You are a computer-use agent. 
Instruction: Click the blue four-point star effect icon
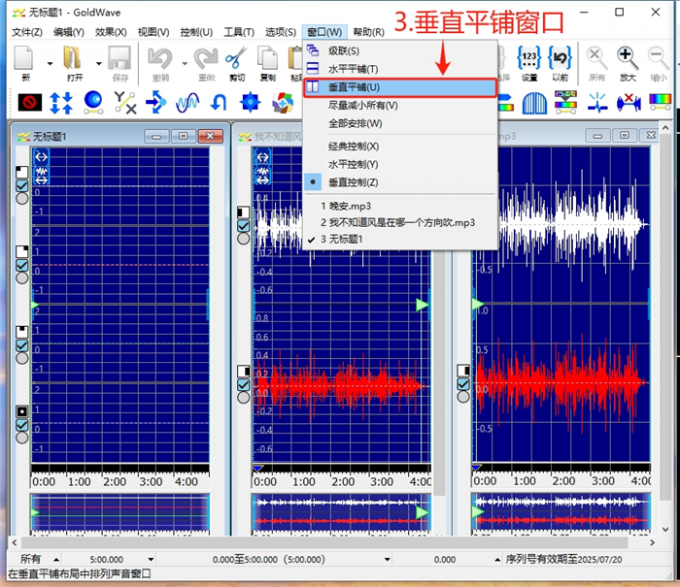pyautogui.click(x=250, y=102)
